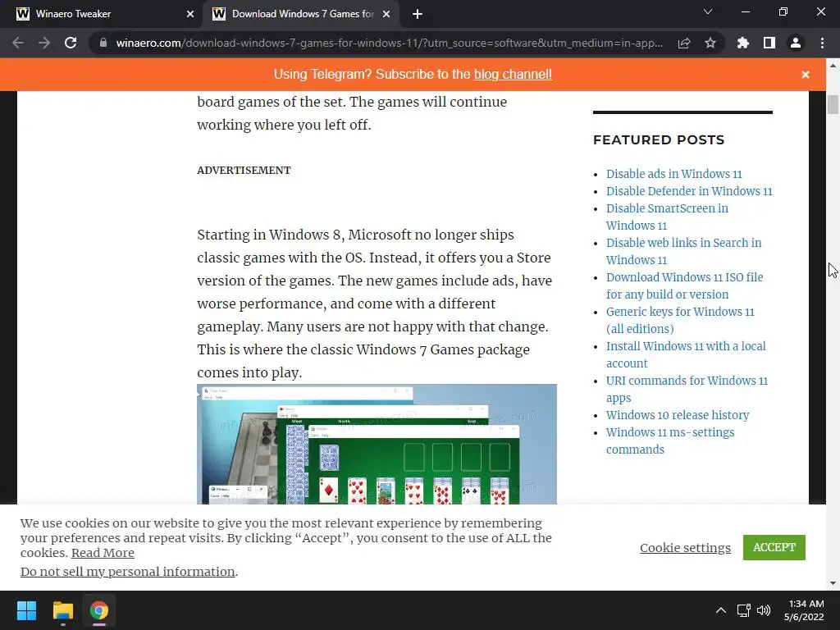
Task: Open Disable ads in Windows 11
Action: 674,174
